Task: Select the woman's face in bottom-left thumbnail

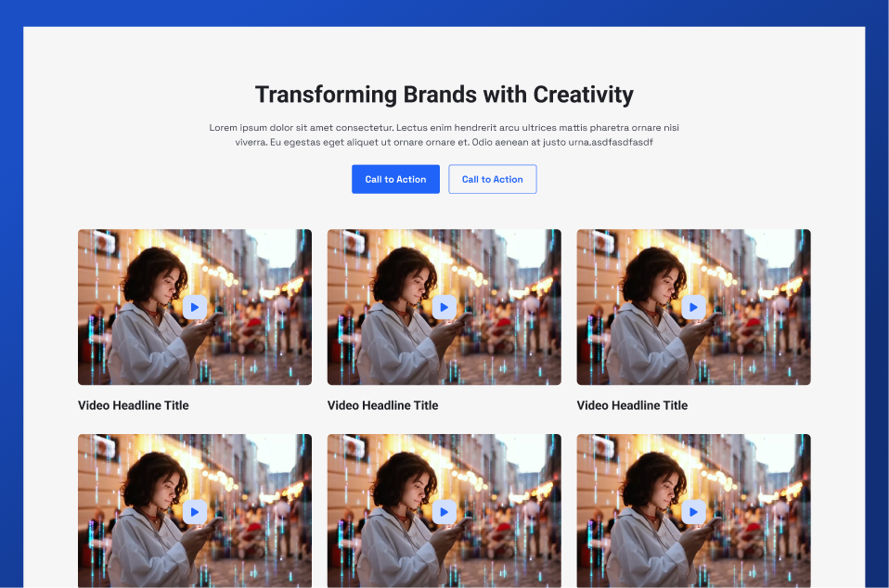Action: pyautogui.click(x=169, y=489)
